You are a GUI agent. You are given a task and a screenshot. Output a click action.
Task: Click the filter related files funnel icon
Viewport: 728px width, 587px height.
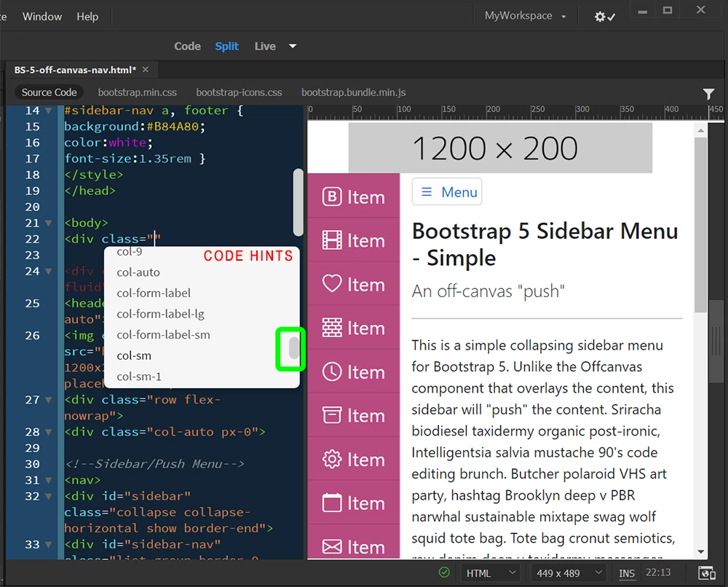tap(708, 94)
